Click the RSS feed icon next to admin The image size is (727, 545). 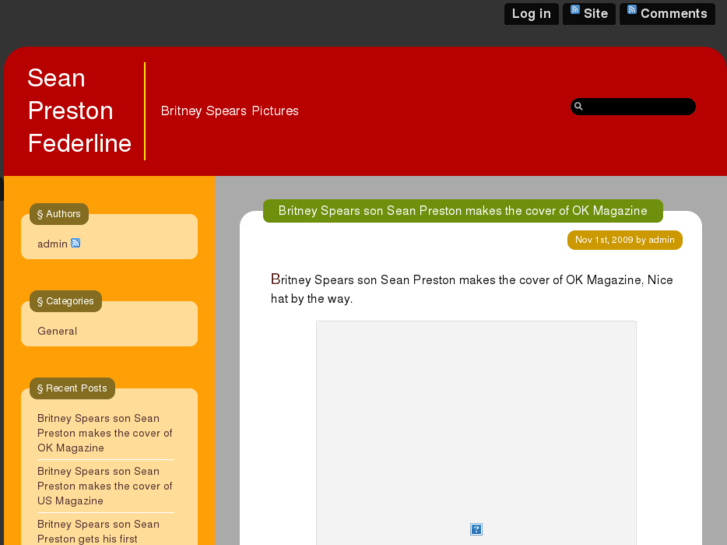[76, 243]
